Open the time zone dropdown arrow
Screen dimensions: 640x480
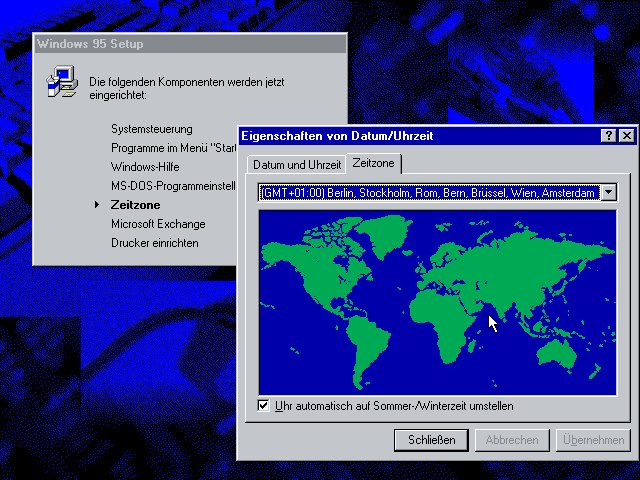609,192
